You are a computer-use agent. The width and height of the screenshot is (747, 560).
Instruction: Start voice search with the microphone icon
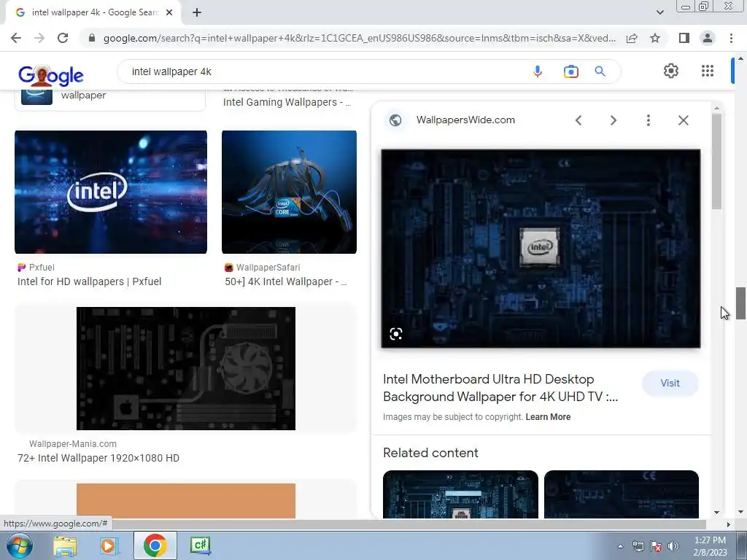[x=538, y=71]
